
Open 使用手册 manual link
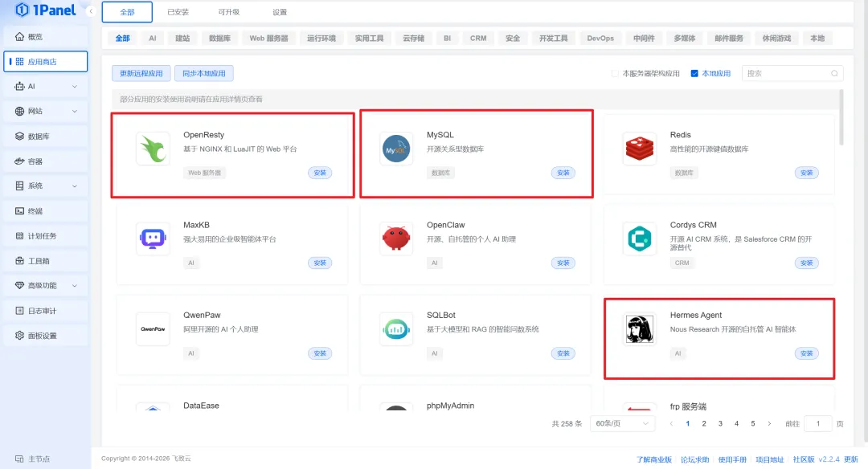tap(732, 459)
